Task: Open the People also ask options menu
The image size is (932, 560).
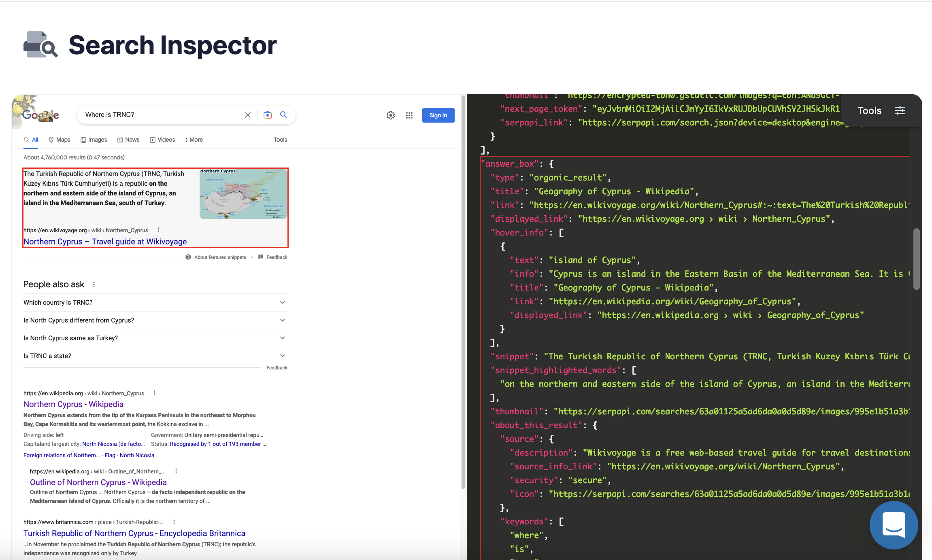Action: pos(94,284)
